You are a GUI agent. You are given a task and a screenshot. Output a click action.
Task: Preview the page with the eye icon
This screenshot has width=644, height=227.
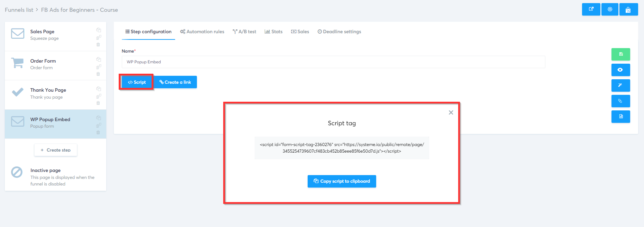(620, 70)
